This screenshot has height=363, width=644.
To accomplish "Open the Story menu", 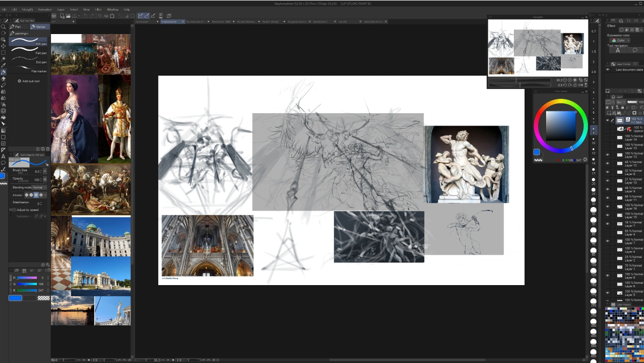I will tap(27, 9).
